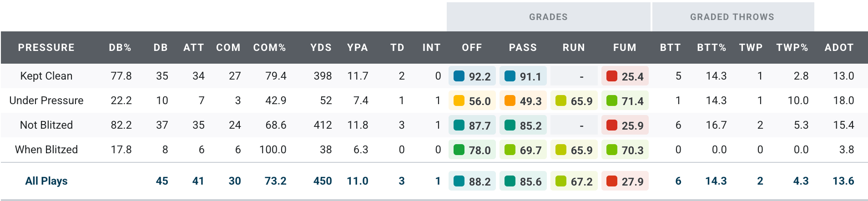Click the teal 85.6 PASS grade in All Plays
Screen dimensions: 868x201
point(523,181)
